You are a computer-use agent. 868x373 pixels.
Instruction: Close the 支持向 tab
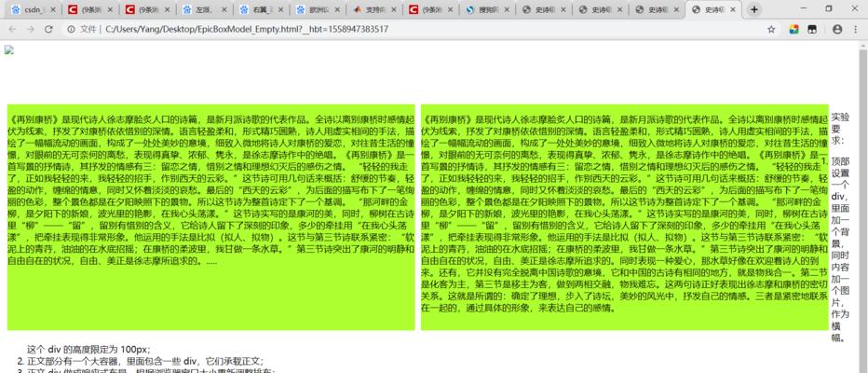click(394, 9)
